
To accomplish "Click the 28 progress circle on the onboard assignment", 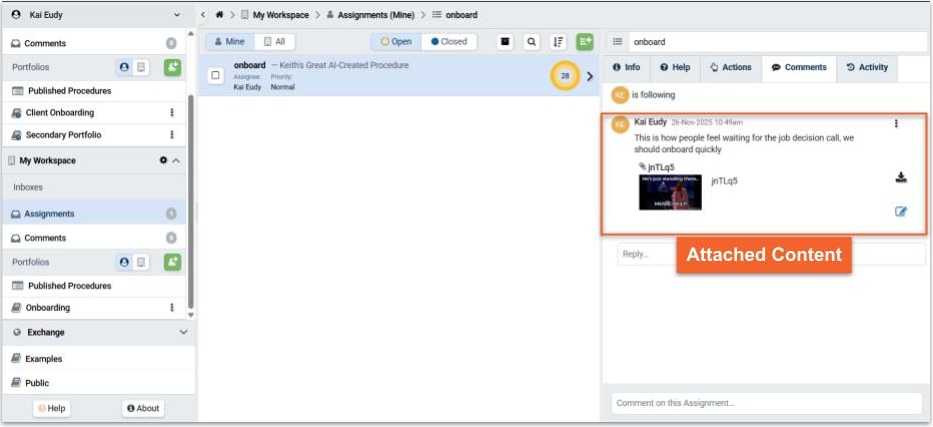I will coord(565,76).
